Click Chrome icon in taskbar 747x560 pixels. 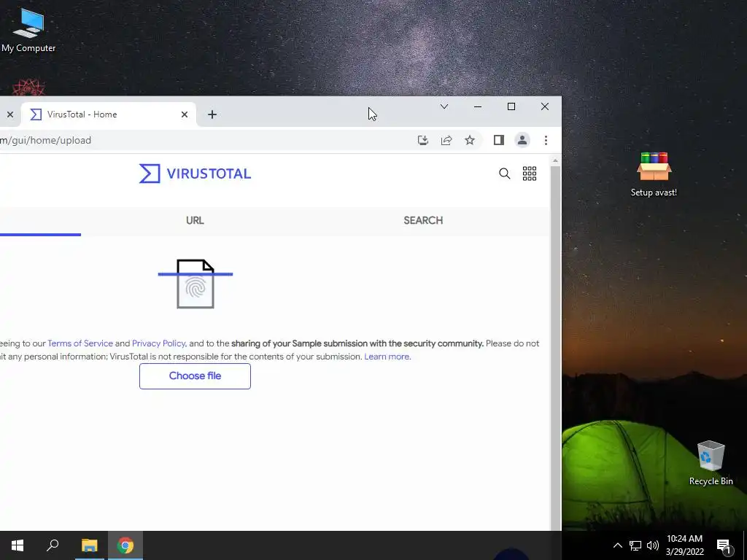[x=125, y=545]
